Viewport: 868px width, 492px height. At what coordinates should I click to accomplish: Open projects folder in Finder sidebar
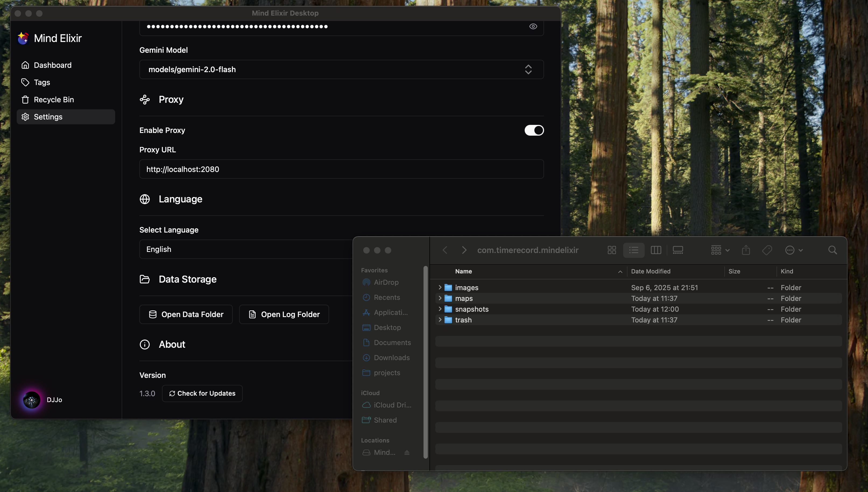click(387, 373)
